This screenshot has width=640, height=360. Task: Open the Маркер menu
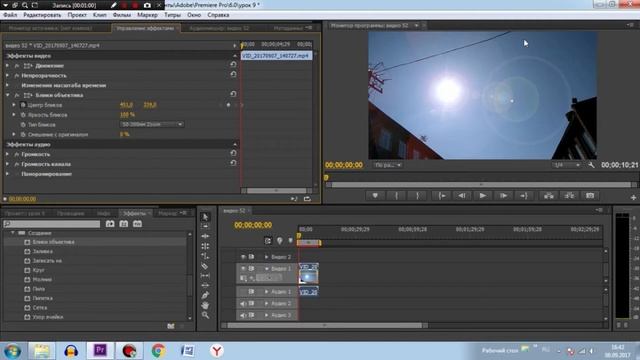pyautogui.click(x=147, y=15)
